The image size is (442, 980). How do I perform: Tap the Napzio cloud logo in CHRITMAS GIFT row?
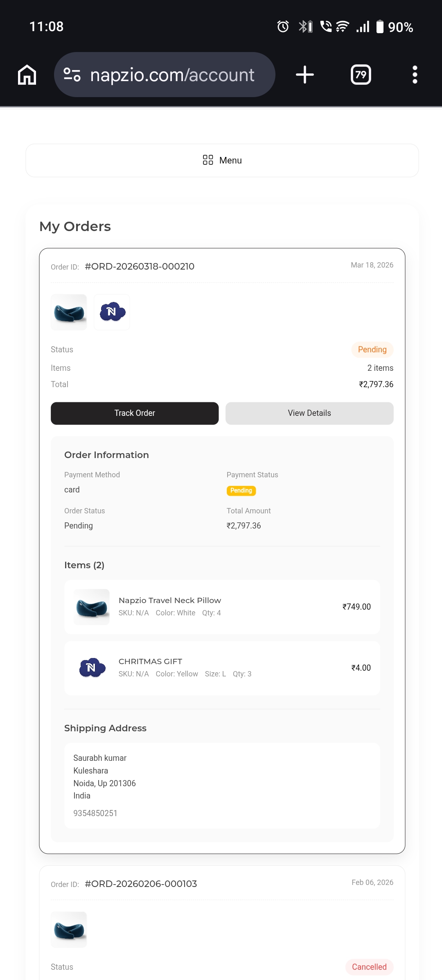[x=92, y=668]
